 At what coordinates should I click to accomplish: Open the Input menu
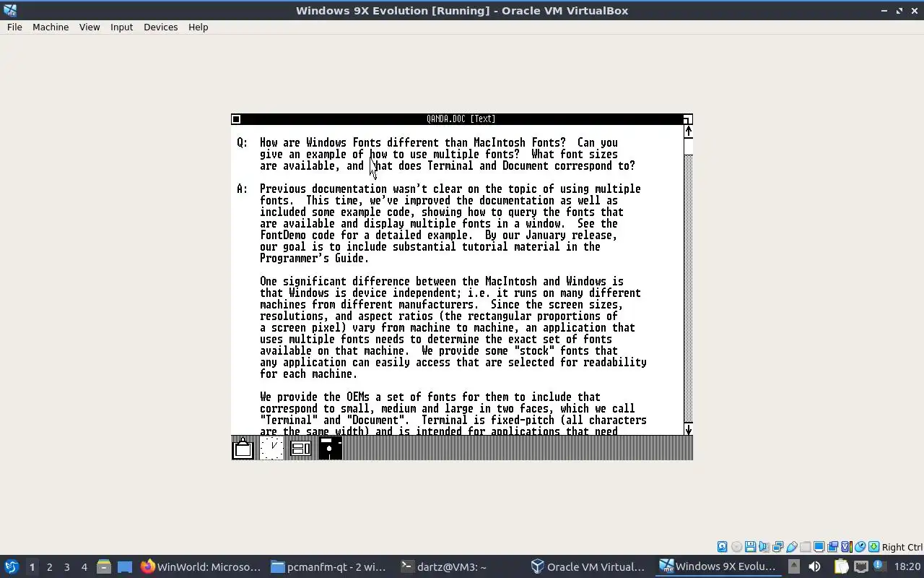[121, 27]
